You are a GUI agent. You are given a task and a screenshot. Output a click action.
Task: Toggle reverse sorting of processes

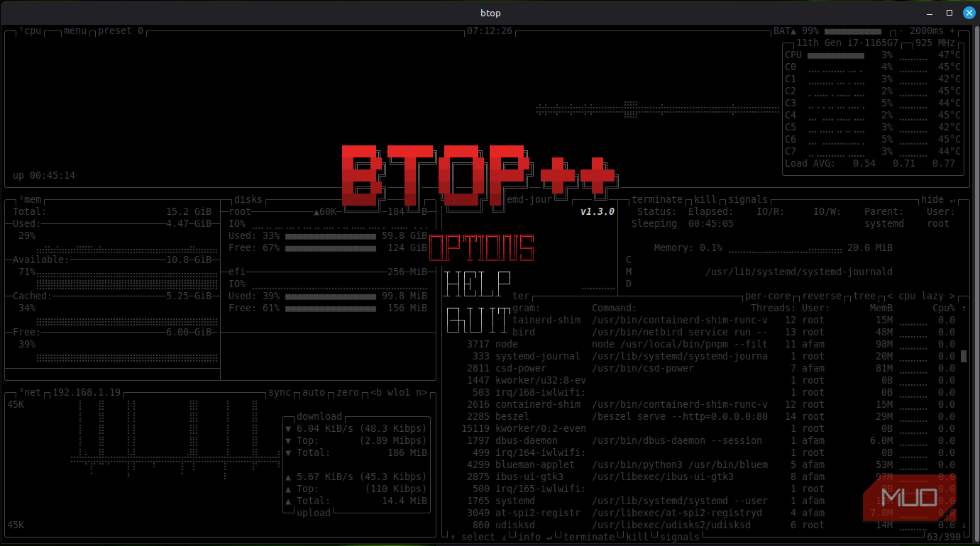pos(822,296)
